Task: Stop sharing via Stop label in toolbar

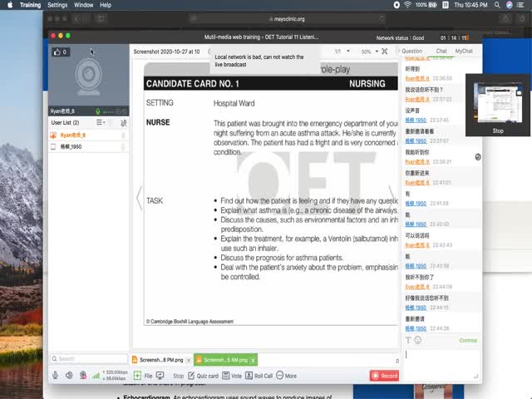Action: tap(178, 376)
